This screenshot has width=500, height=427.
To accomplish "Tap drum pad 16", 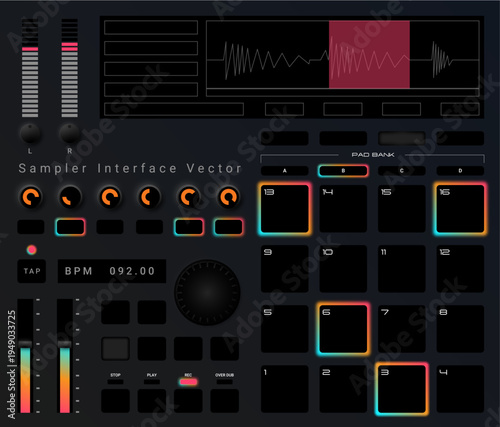I will (x=460, y=209).
